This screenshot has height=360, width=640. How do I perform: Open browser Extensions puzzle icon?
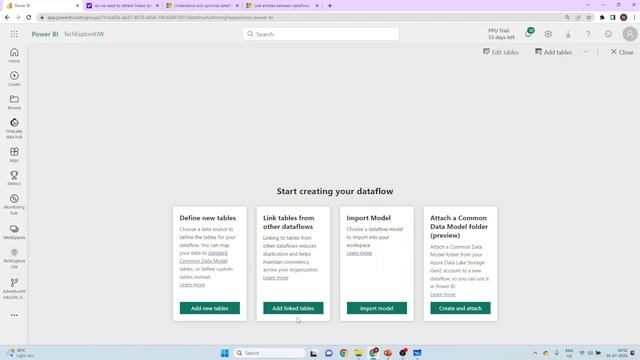(x=602, y=18)
